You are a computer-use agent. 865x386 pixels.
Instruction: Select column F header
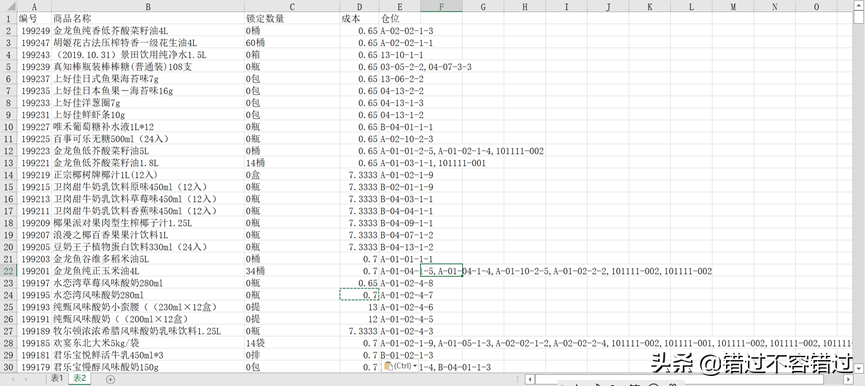coord(441,6)
